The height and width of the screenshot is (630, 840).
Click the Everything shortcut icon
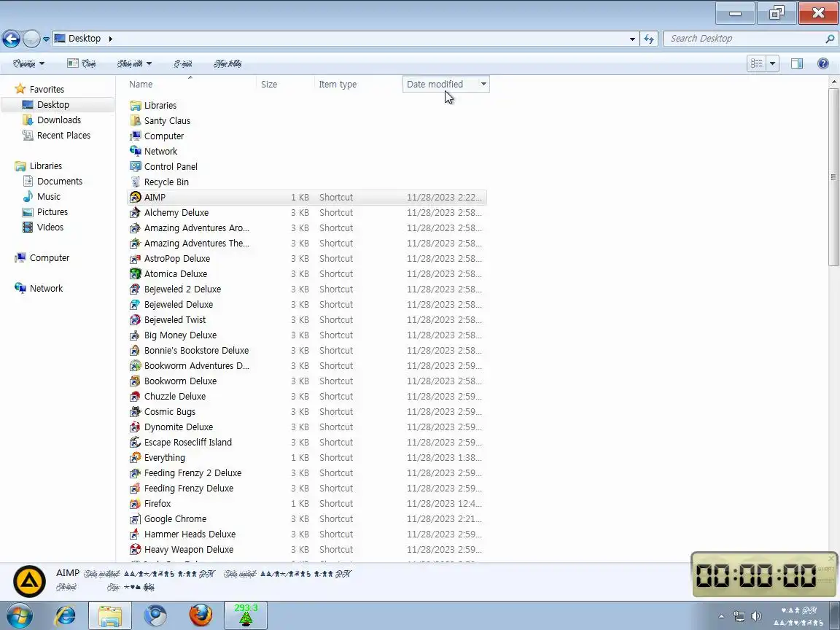pos(136,457)
